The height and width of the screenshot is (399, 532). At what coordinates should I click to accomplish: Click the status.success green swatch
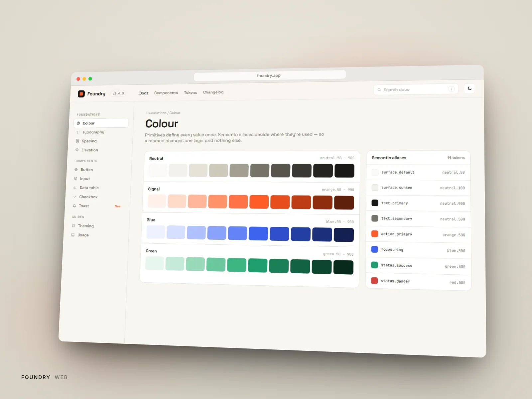tap(374, 265)
